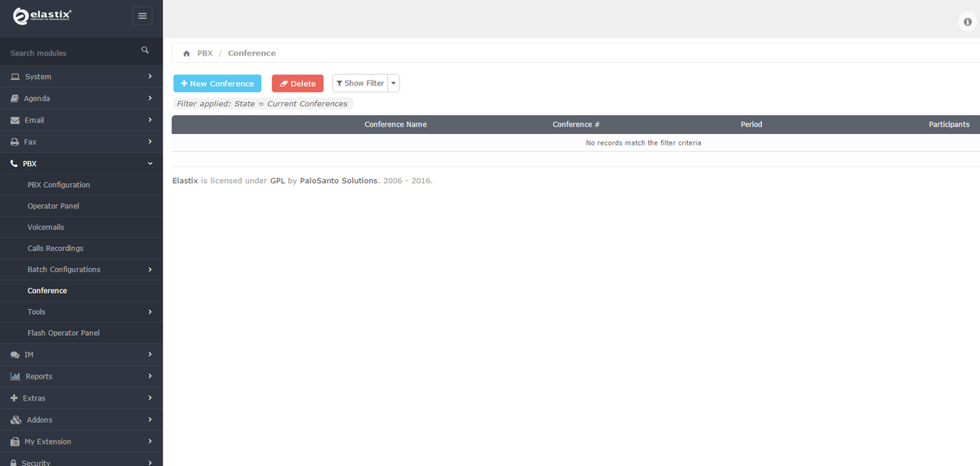Expand the Extras menu chevron
This screenshot has height=466, width=980.
(150, 397)
